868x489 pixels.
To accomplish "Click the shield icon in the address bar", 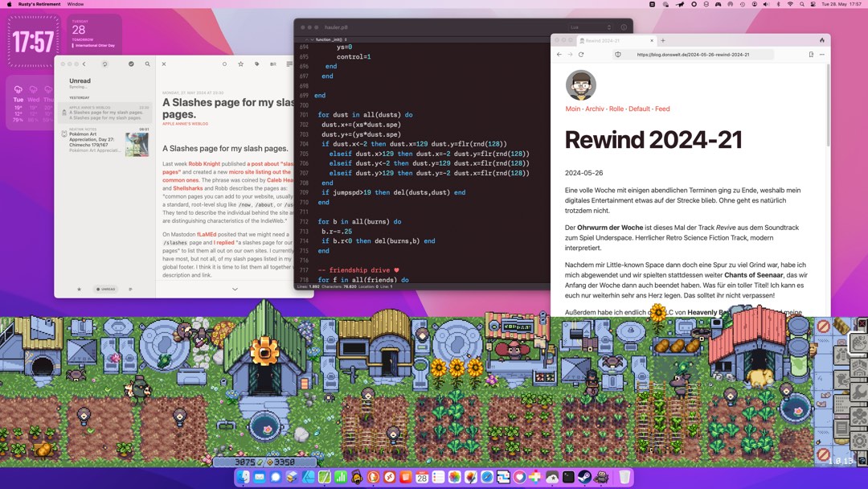I will coord(618,55).
